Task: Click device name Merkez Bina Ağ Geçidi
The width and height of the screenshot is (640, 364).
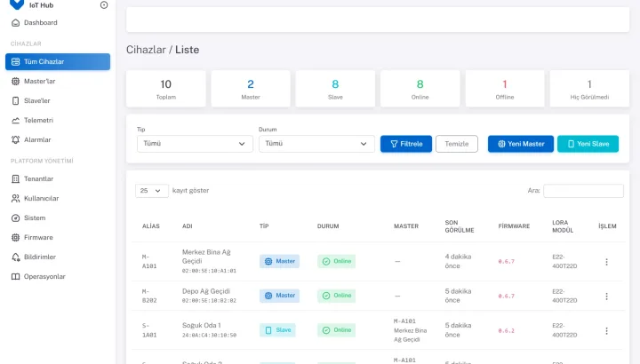Action: click(206, 257)
